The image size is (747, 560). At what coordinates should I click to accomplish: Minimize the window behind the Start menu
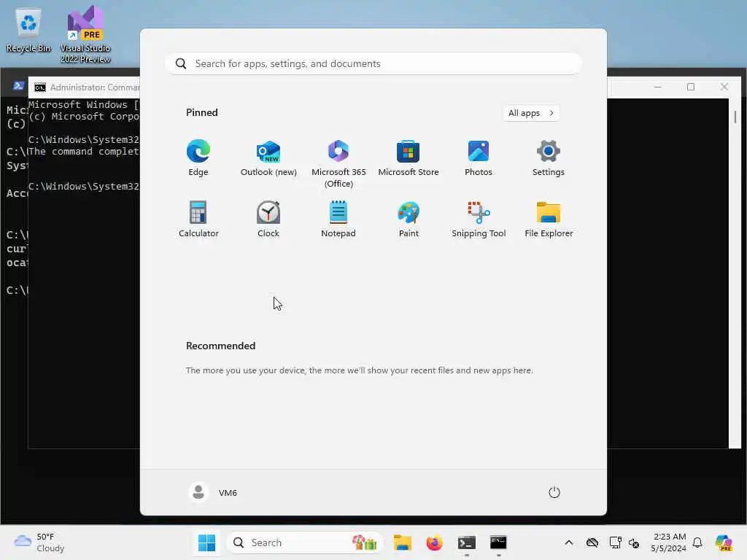pyautogui.click(x=658, y=87)
